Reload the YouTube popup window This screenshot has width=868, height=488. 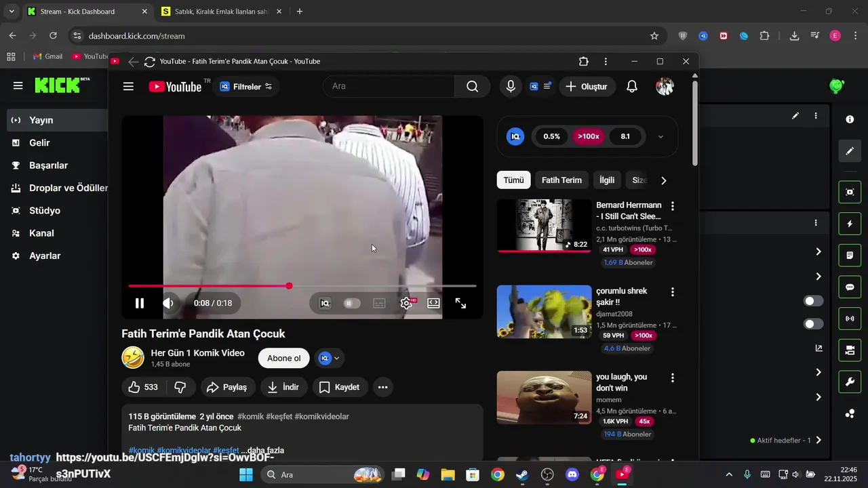(x=150, y=62)
